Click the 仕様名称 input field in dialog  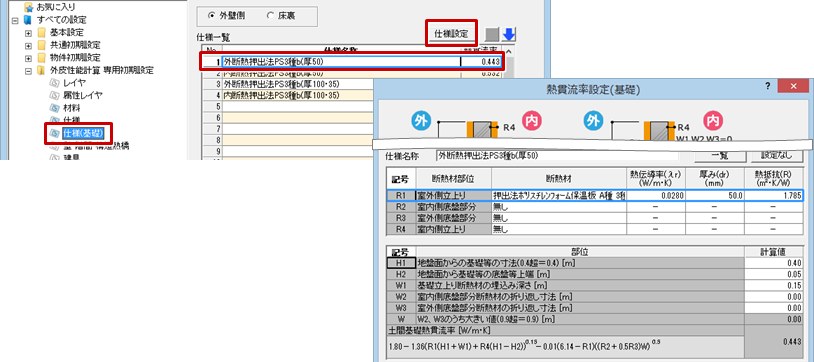click(x=557, y=155)
